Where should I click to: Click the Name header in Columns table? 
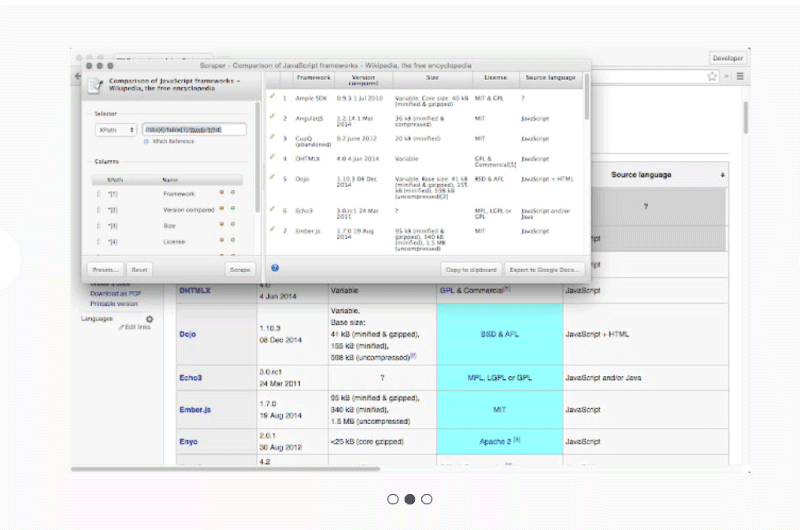click(170, 180)
